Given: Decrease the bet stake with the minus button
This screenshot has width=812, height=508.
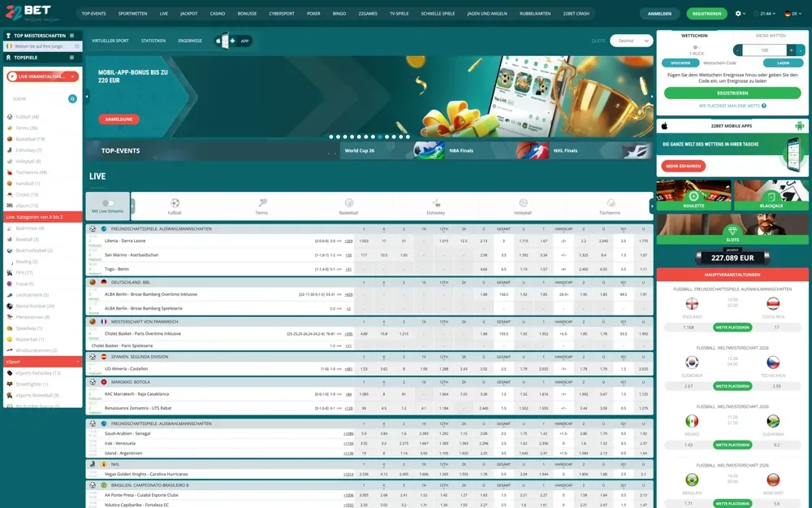Looking at the screenshot, I should coord(738,50).
